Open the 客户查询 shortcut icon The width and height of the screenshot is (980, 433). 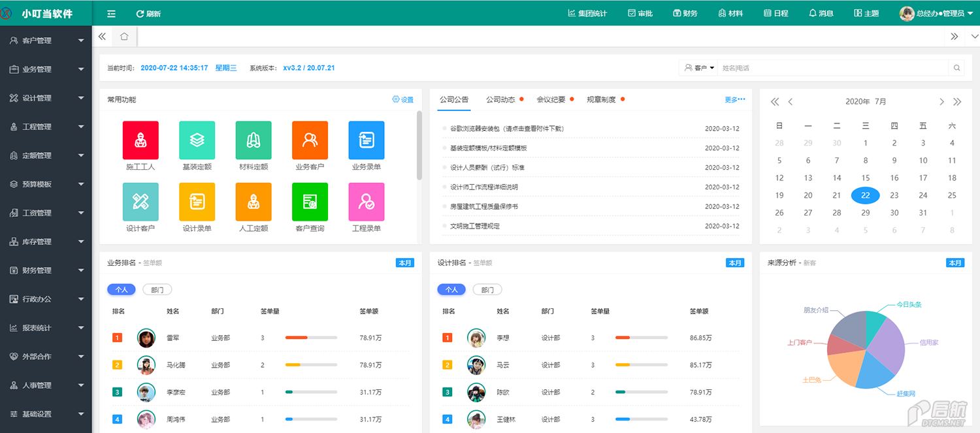(x=310, y=202)
